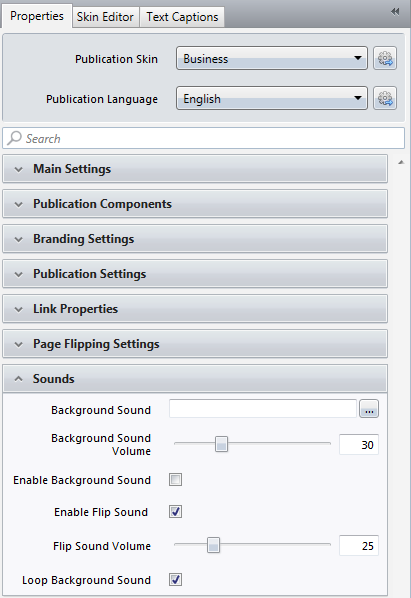Click the Background Sound Volume slider handle
The width and height of the screenshot is (411, 598).
pyautogui.click(x=221, y=444)
